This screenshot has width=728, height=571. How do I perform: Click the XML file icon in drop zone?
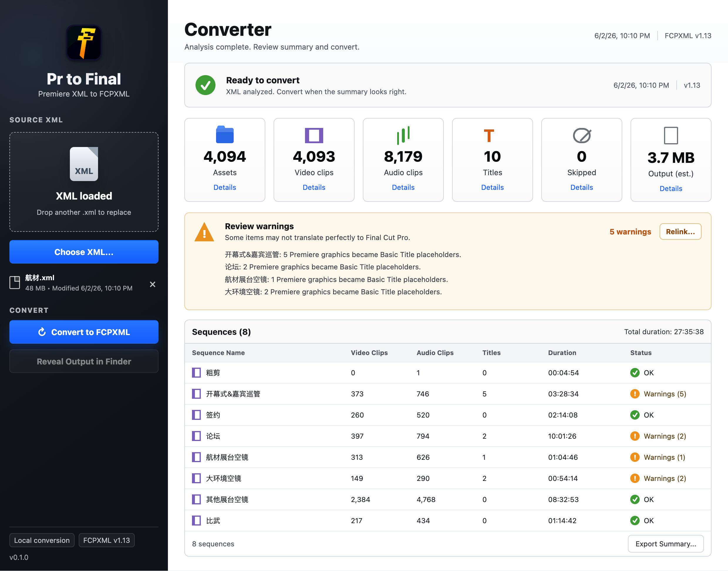84,164
